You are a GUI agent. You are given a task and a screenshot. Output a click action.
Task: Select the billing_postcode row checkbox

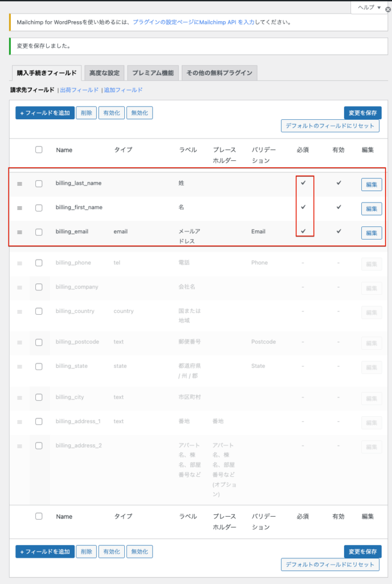(x=39, y=342)
